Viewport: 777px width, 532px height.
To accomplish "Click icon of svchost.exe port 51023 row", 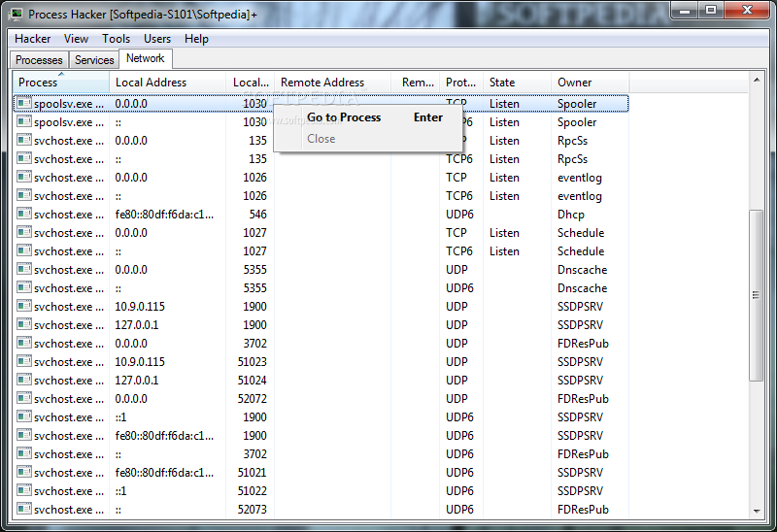I will 23,361.
